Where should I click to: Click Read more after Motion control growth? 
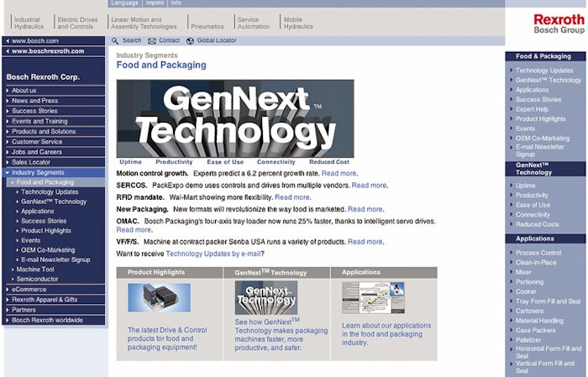click(x=339, y=174)
